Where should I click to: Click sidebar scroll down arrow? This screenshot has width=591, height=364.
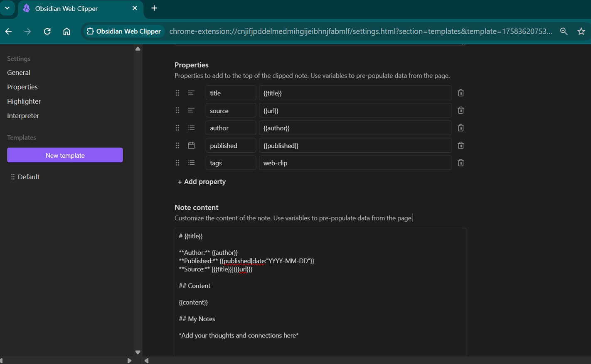138,352
